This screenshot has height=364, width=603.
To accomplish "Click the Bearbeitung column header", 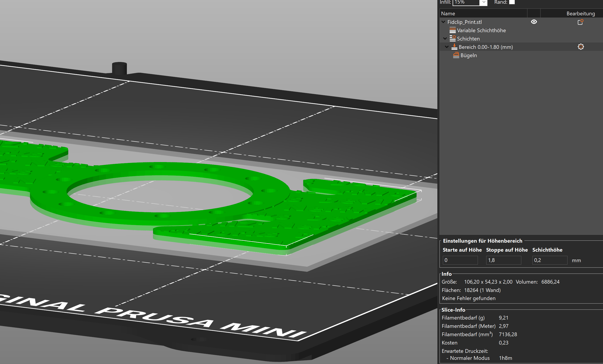I will pyautogui.click(x=581, y=13).
